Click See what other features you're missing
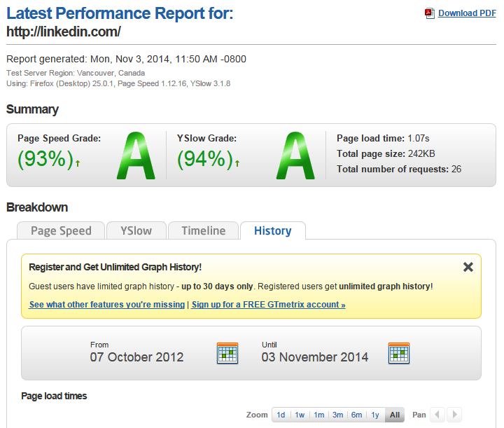The width and height of the screenshot is (504, 428). pyautogui.click(x=107, y=305)
